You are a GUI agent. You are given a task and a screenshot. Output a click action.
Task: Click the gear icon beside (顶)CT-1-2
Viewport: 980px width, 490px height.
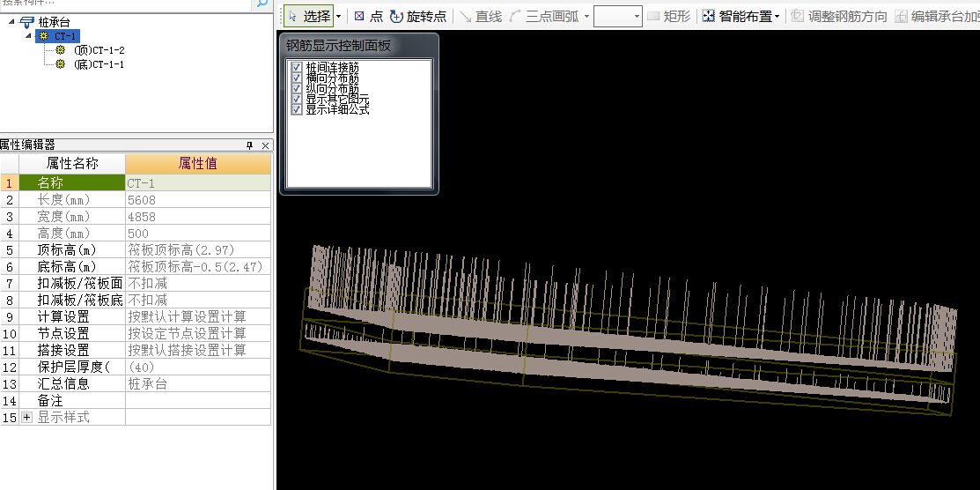pyautogui.click(x=61, y=50)
